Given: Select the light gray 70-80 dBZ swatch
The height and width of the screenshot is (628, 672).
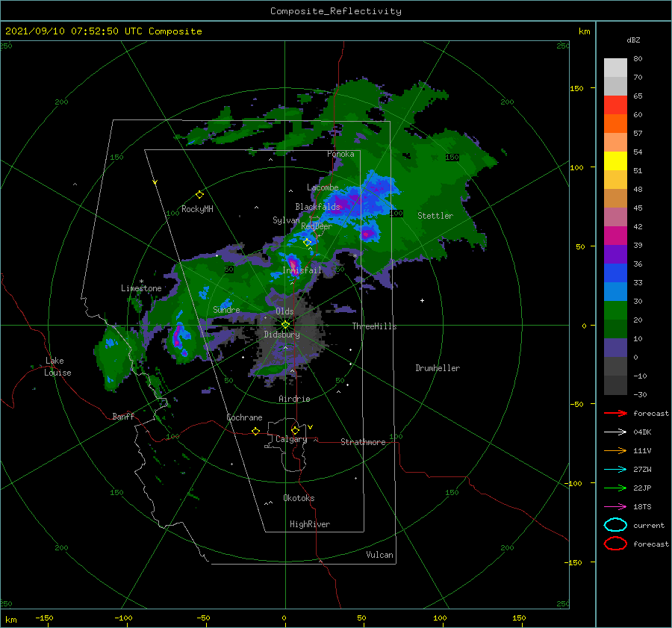Looking at the screenshot, I should coord(615,68).
